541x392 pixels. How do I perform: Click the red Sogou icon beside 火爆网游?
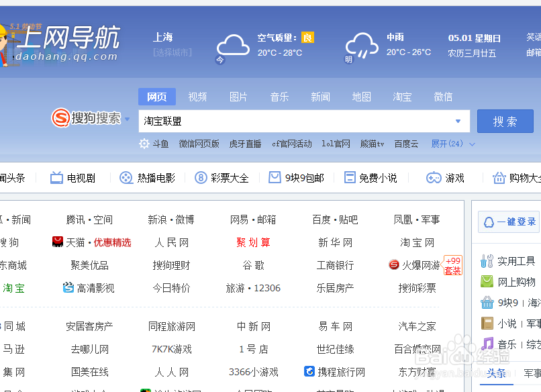[x=394, y=264]
